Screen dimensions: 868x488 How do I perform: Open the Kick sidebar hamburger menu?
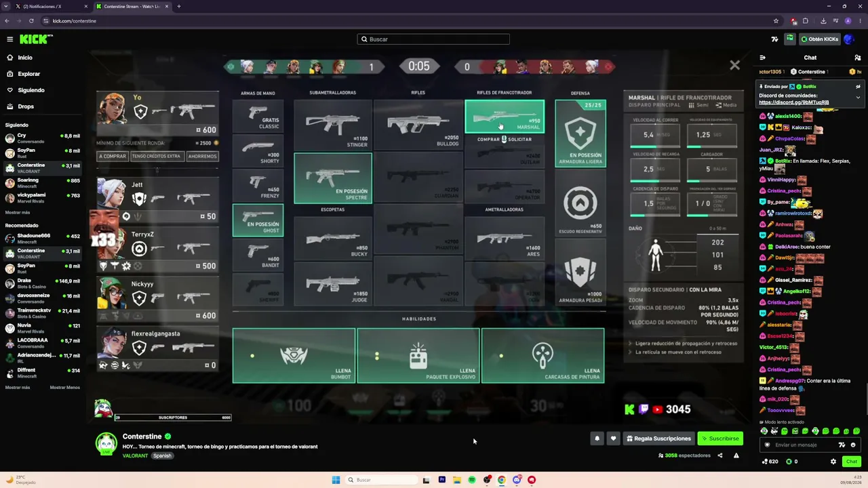pyautogui.click(x=9, y=39)
